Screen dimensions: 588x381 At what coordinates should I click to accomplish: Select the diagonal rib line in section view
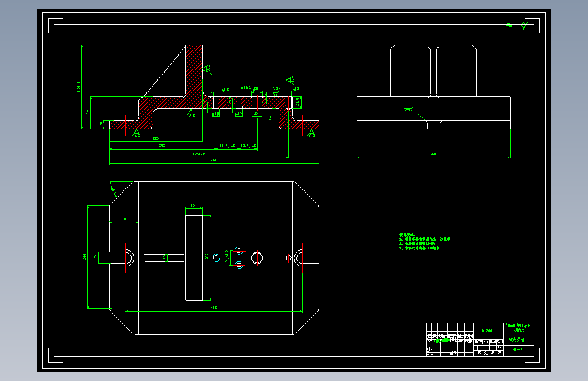click(164, 71)
